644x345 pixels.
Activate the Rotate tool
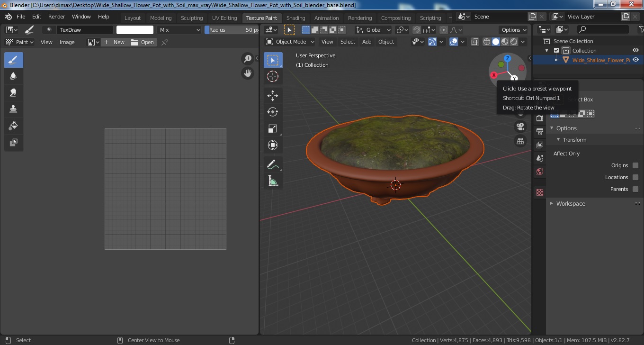click(273, 112)
